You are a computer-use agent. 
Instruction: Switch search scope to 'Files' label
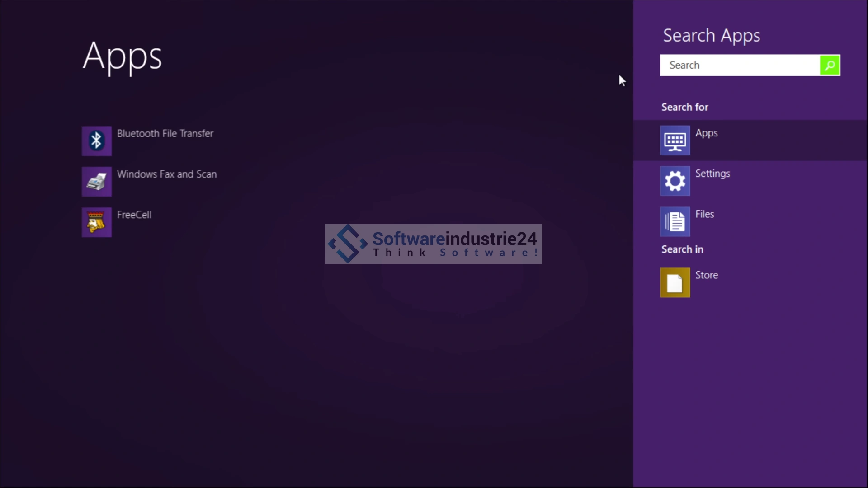coord(704,215)
